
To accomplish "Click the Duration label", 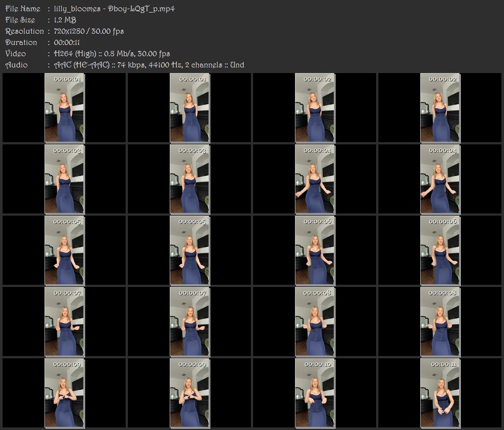I will tap(21, 42).
